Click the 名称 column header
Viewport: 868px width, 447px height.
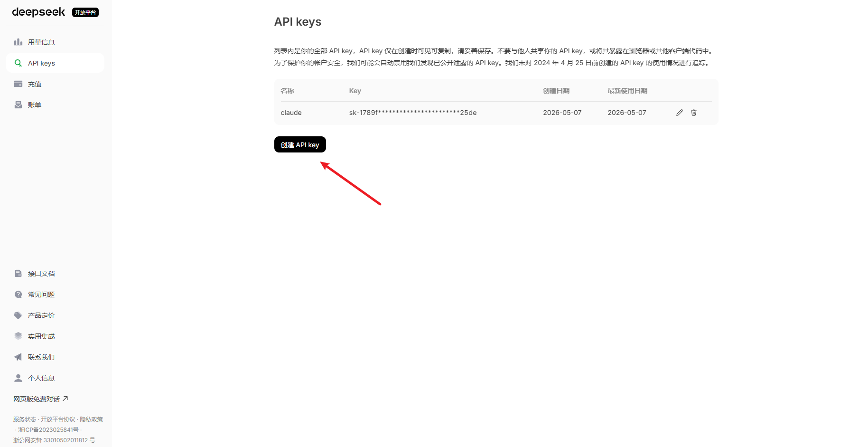tap(287, 91)
